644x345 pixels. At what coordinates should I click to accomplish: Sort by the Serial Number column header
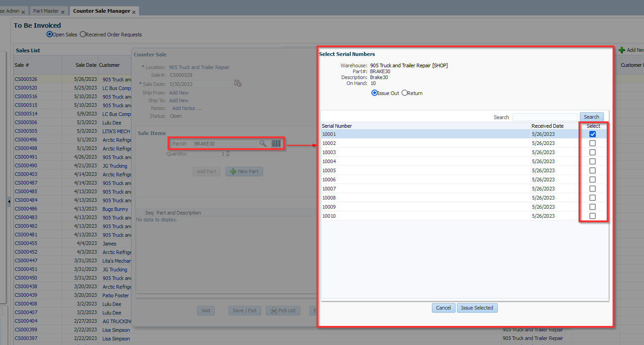pos(426,126)
